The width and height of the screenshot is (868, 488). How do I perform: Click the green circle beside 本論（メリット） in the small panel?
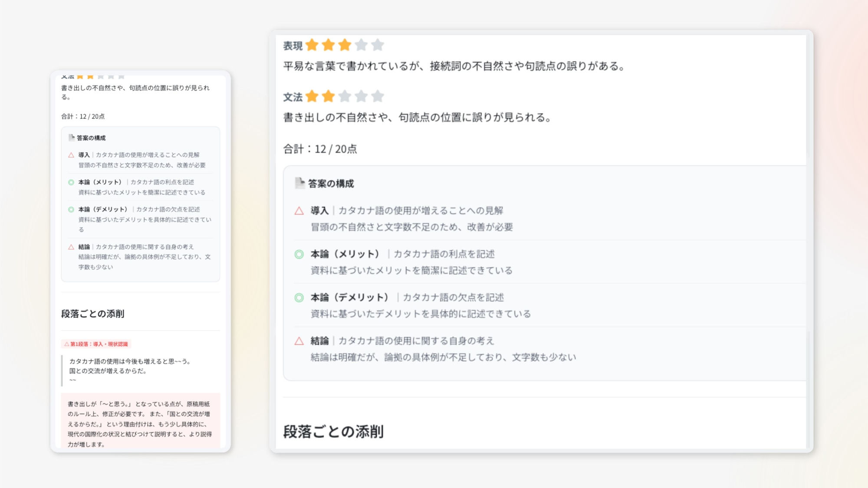click(71, 182)
